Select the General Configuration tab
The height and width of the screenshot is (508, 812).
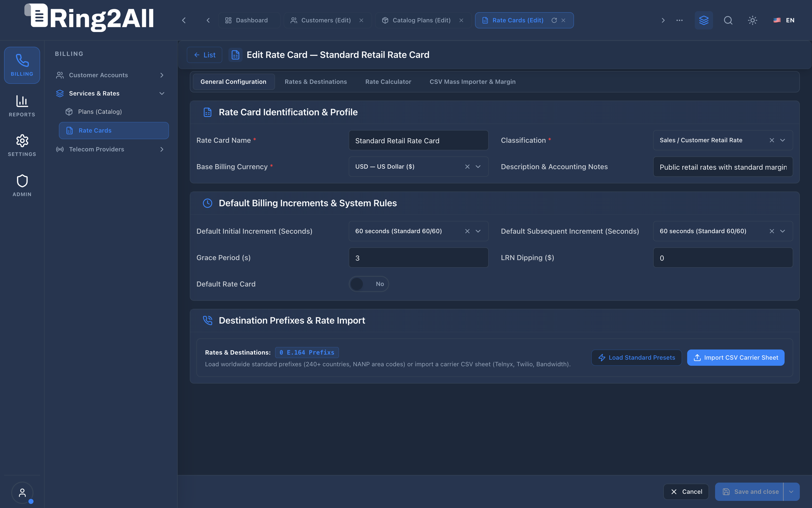pyautogui.click(x=233, y=82)
